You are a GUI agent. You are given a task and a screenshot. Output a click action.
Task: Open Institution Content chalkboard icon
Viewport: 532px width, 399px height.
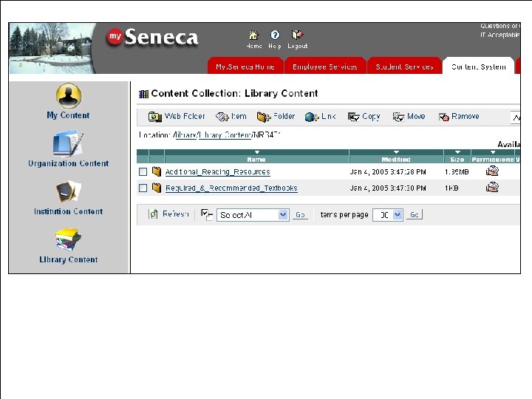(x=69, y=192)
